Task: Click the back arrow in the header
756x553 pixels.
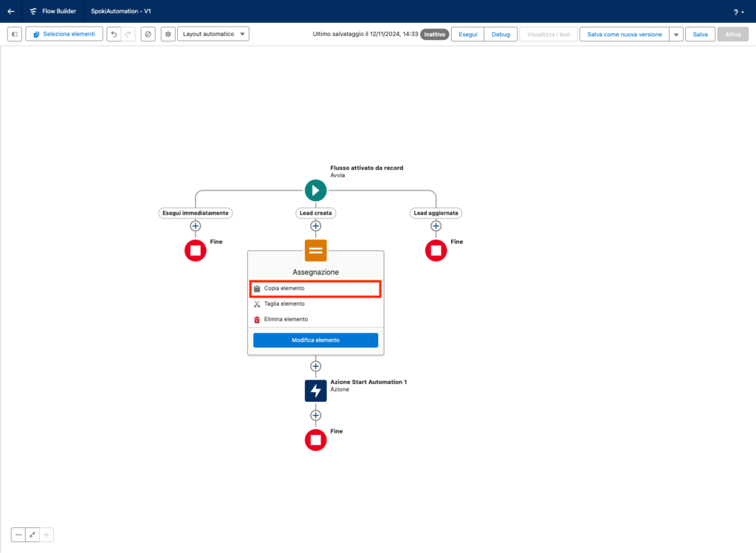Action: point(11,11)
